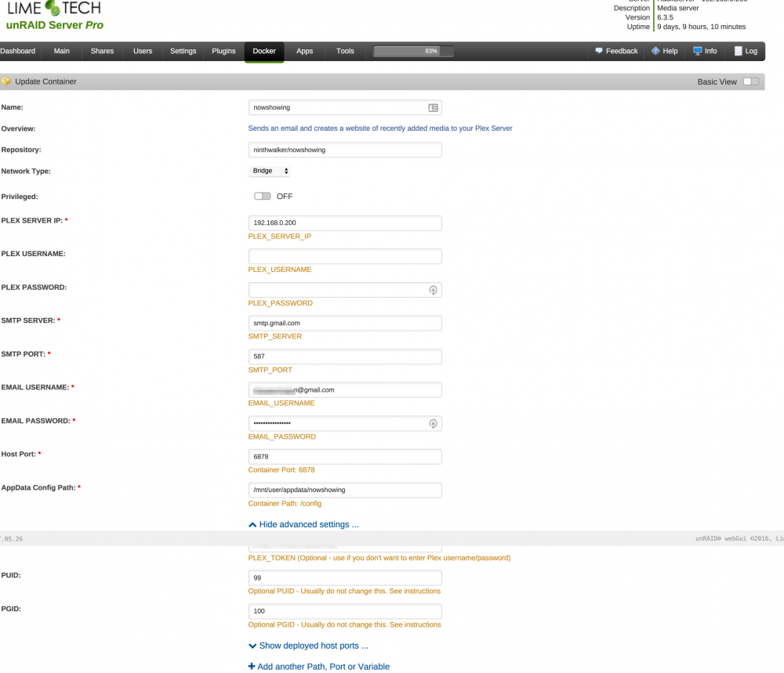Toggle the Privileged switch on
The image size is (784, 673).
click(262, 196)
